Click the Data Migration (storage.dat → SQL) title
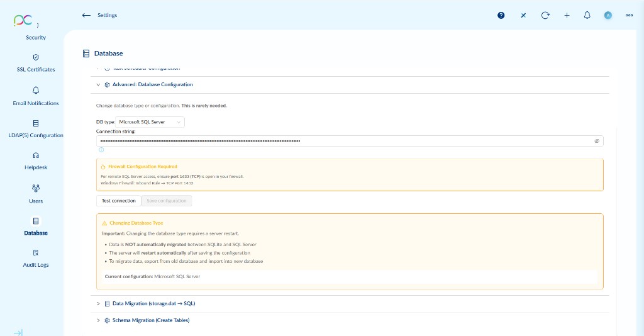The height and width of the screenshot is (336, 644). [x=153, y=303]
